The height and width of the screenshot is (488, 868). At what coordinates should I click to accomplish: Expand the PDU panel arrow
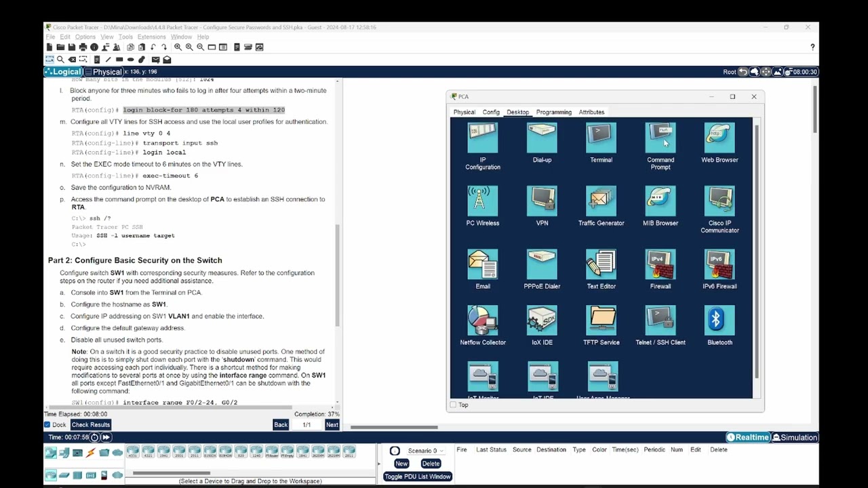click(378, 464)
